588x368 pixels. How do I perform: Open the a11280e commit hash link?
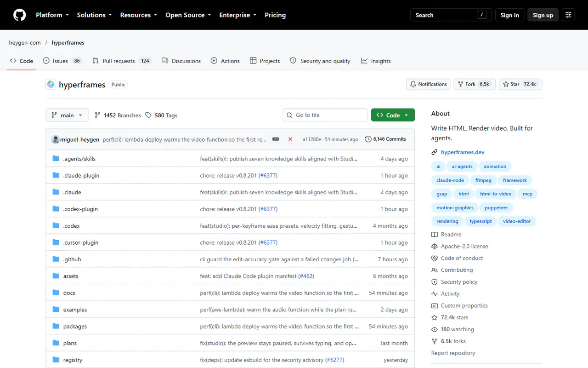[x=312, y=139]
